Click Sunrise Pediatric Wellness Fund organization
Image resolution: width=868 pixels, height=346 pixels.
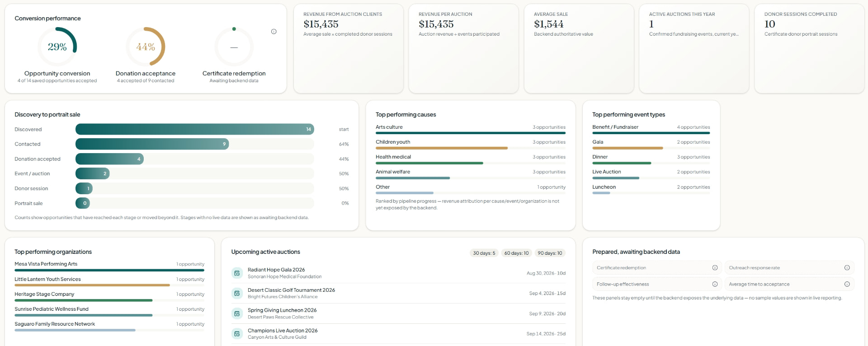(109, 311)
